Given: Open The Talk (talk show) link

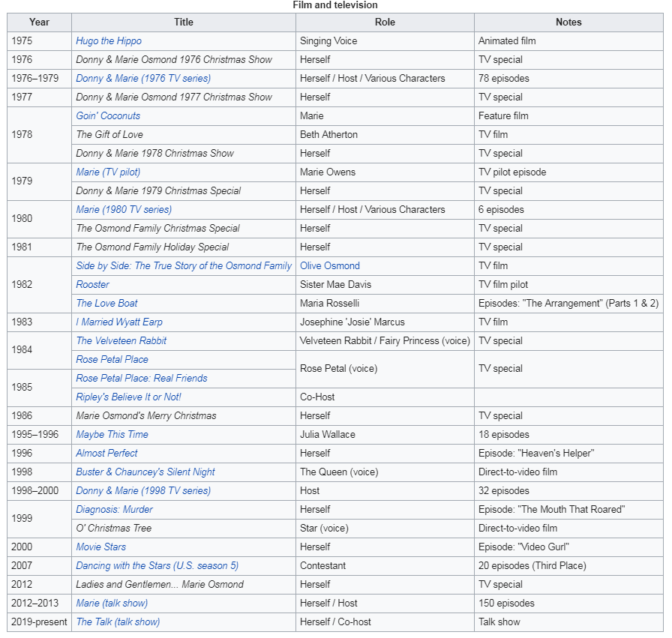Looking at the screenshot, I should (x=118, y=622).
